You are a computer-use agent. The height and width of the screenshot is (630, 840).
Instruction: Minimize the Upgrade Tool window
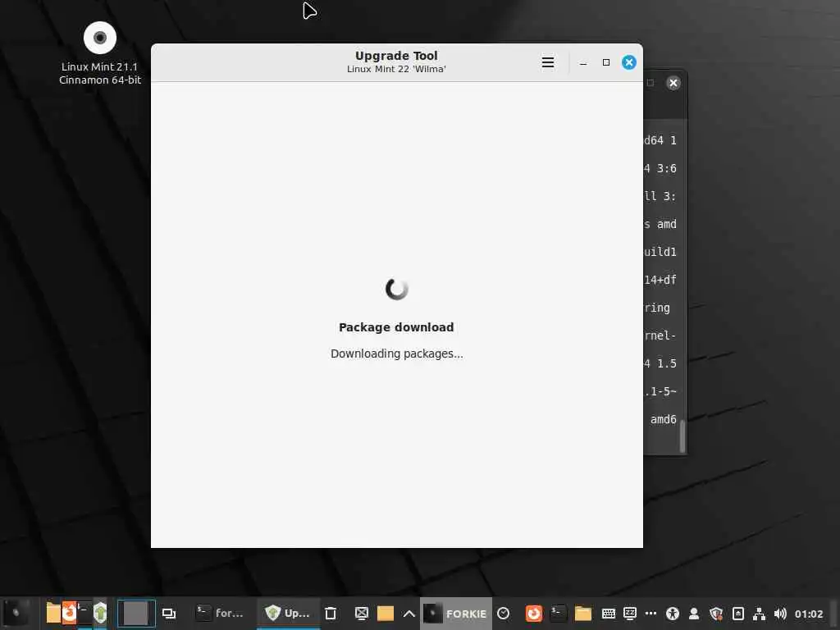pos(583,62)
